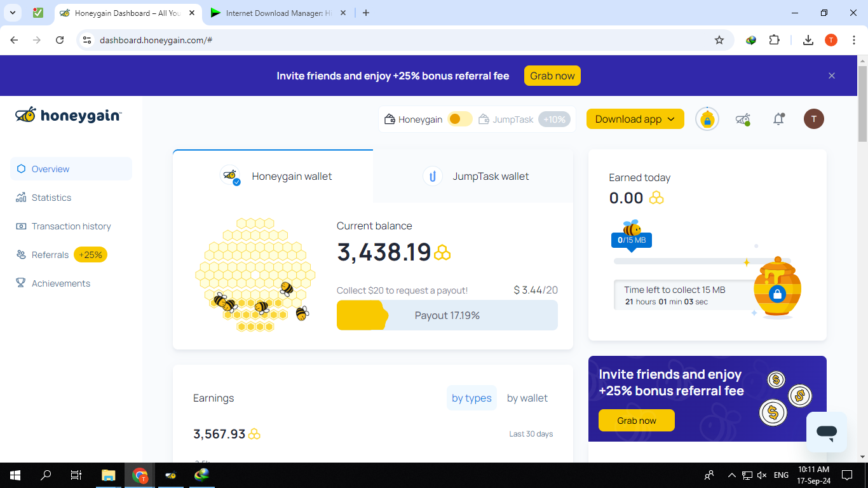Open the user avatar T in dashboard header
868x488 pixels.
click(814, 119)
